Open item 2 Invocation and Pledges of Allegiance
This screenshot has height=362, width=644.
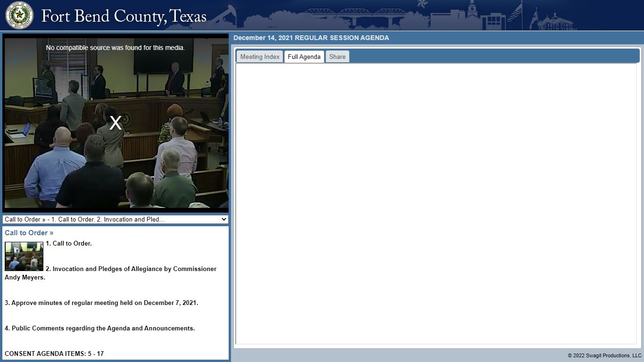[111, 273]
